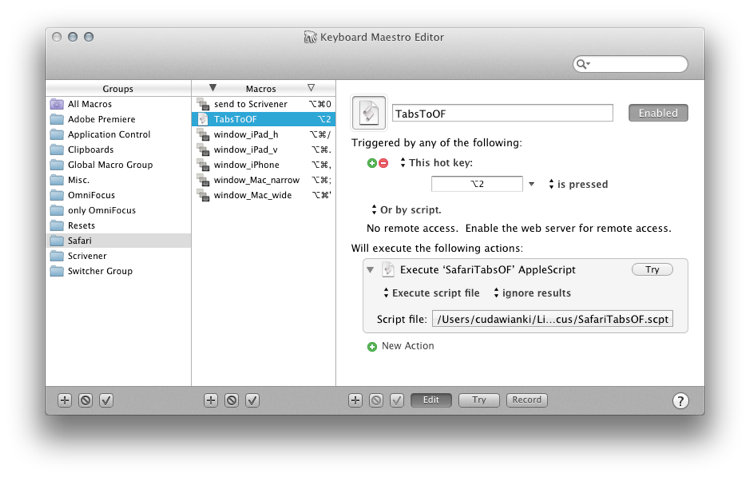This screenshot has width=750, height=478.
Task: Open 'Execute script file' popup
Action: [x=431, y=293]
